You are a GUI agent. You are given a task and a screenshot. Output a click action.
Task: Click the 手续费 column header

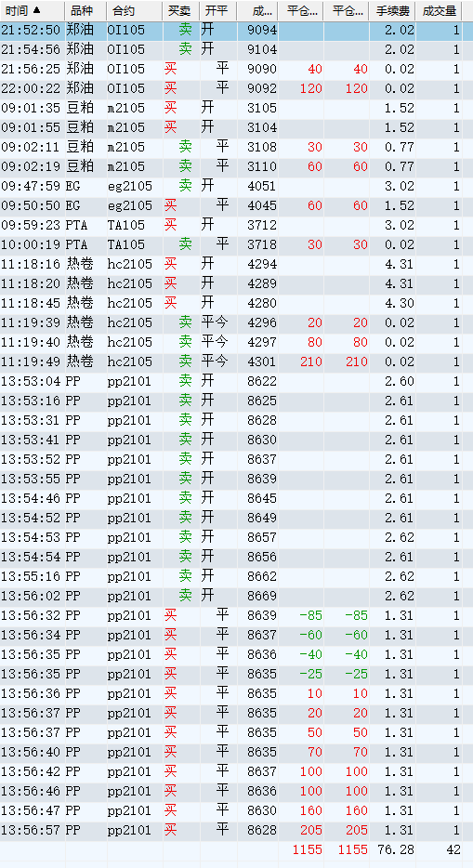pos(392,10)
